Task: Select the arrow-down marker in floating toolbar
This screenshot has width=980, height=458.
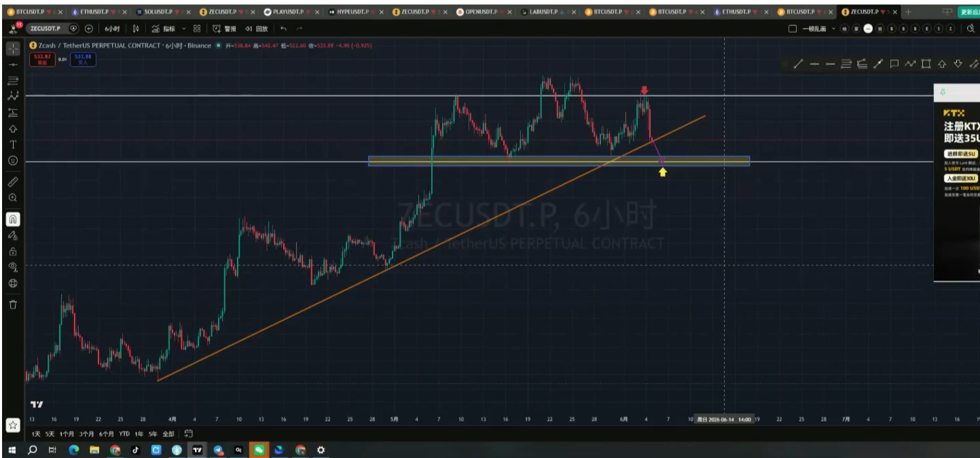Action: [958, 64]
